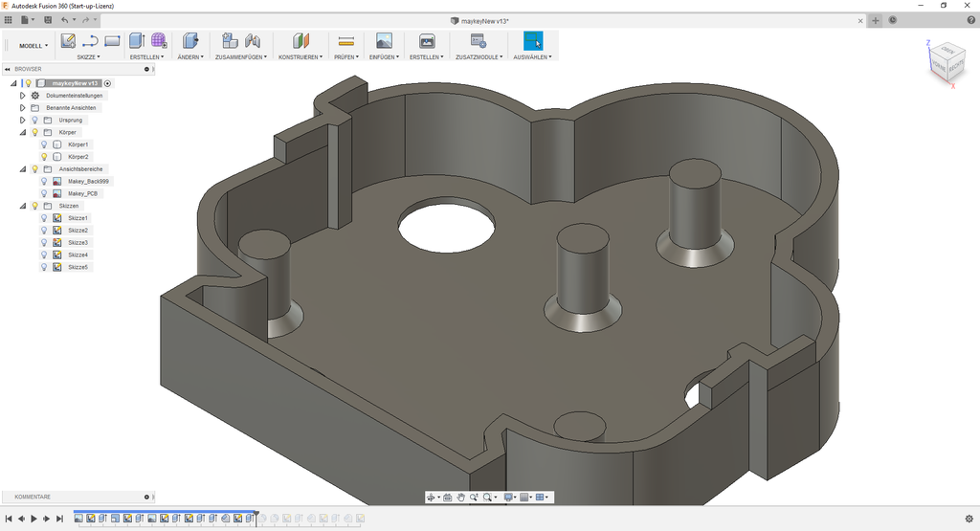Toggle visibility of Skizze3
The width and height of the screenshot is (980, 531).
click(44, 243)
